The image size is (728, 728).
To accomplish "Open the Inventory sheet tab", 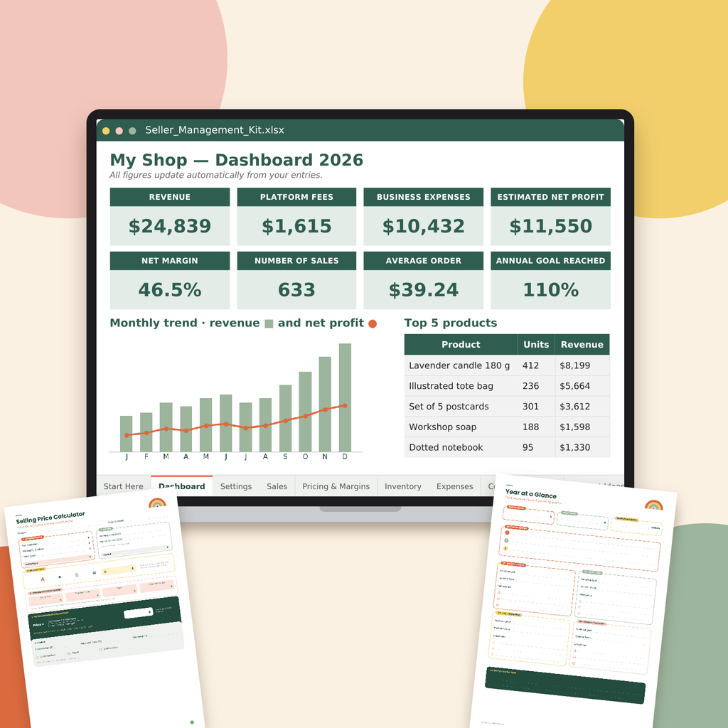I will click(x=403, y=486).
